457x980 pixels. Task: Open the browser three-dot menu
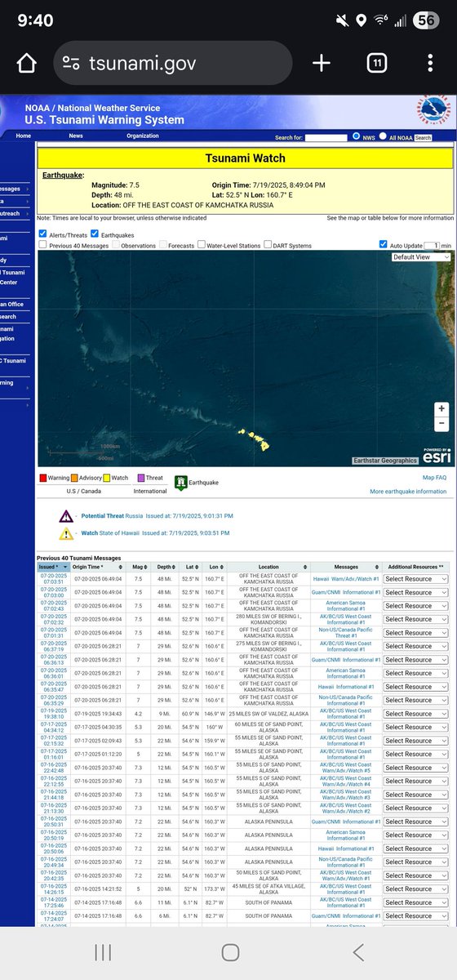coord(430,64)
